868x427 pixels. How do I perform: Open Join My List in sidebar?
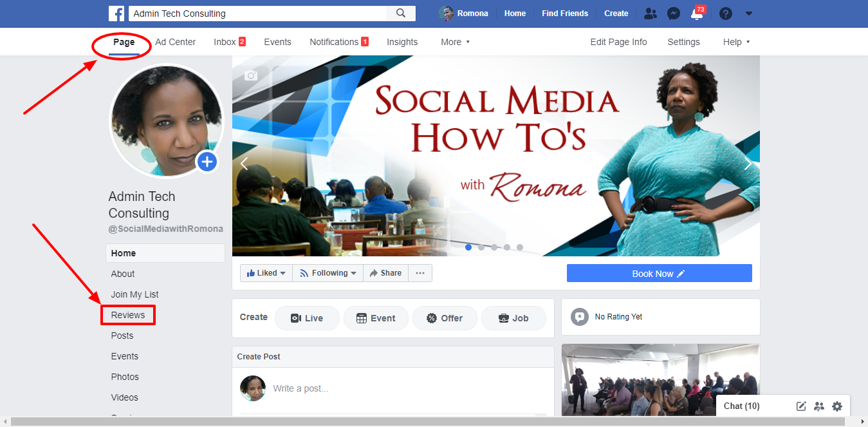coord(134,294)
